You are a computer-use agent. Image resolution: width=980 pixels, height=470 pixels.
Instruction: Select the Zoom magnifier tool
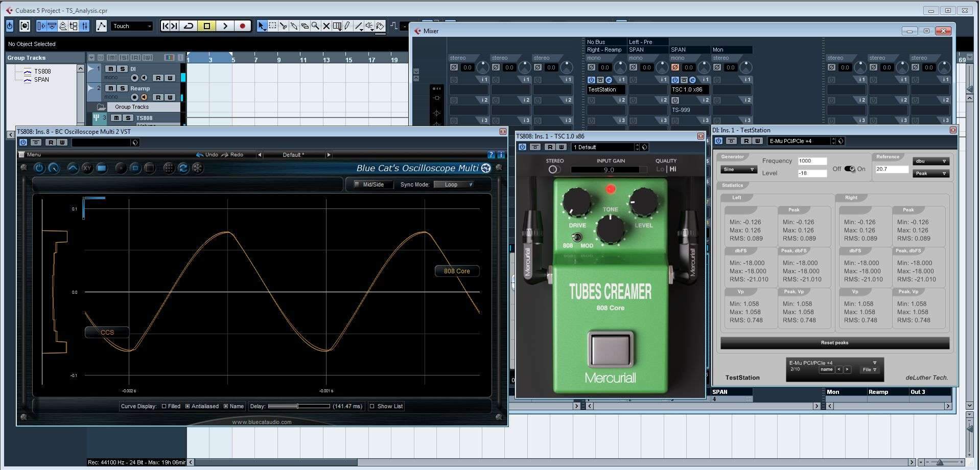[315, 26]
